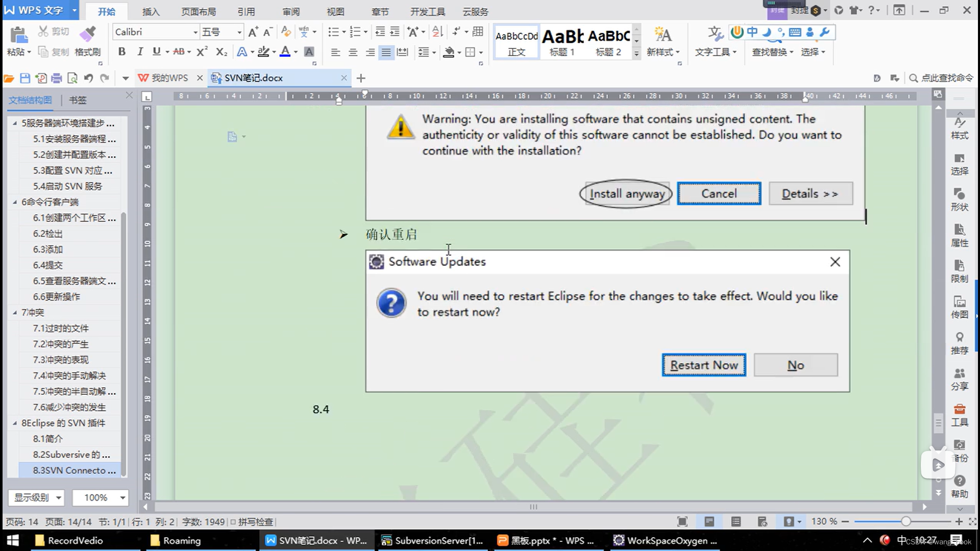Open the 审阅 ribbon tab

(291, 11)
